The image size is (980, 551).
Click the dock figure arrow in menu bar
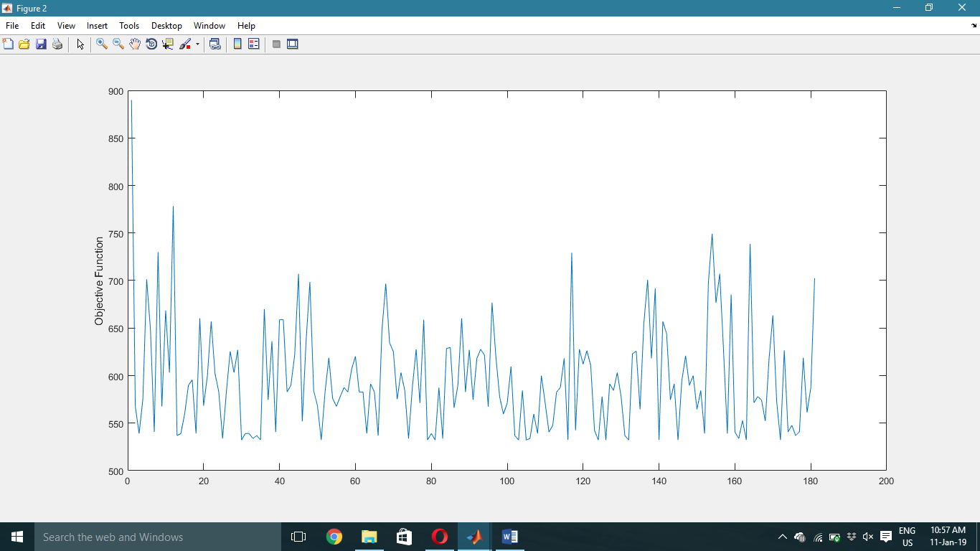[974, 25]
